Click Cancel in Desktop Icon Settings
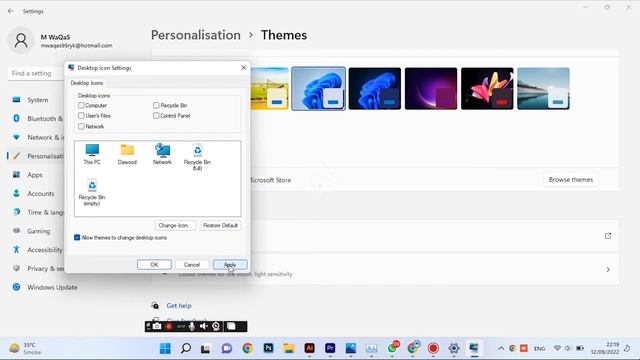The width and height of the screenshot is (640, 360). (x=192, y=264)
